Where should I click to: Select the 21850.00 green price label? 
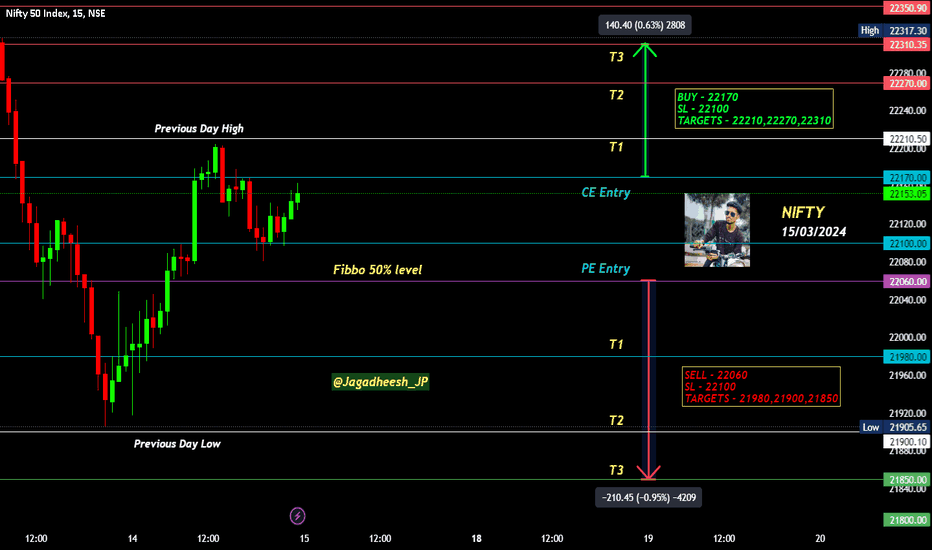point(907,480)
